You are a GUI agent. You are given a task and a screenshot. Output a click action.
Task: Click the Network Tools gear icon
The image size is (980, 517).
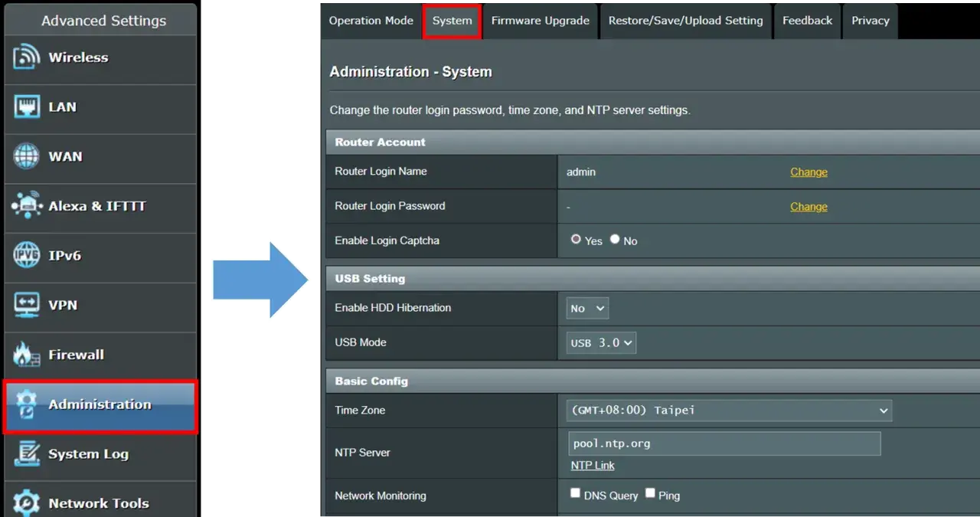[x=26, y=503]
